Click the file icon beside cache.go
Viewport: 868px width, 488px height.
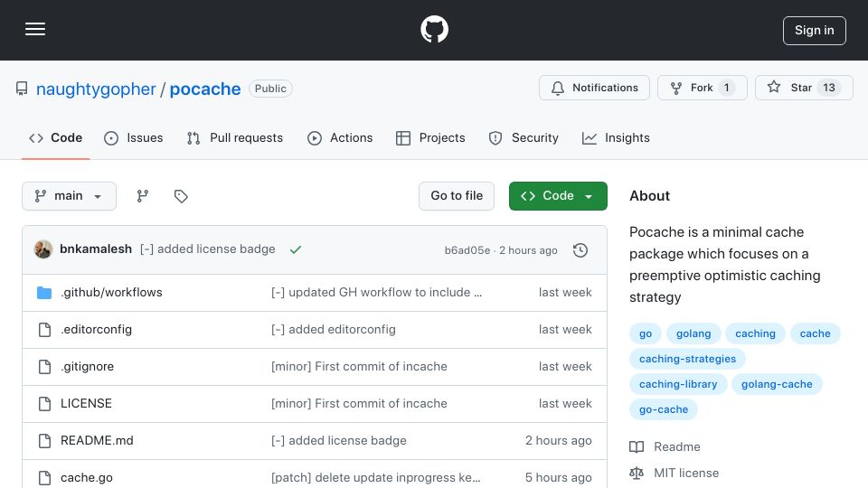44,478
